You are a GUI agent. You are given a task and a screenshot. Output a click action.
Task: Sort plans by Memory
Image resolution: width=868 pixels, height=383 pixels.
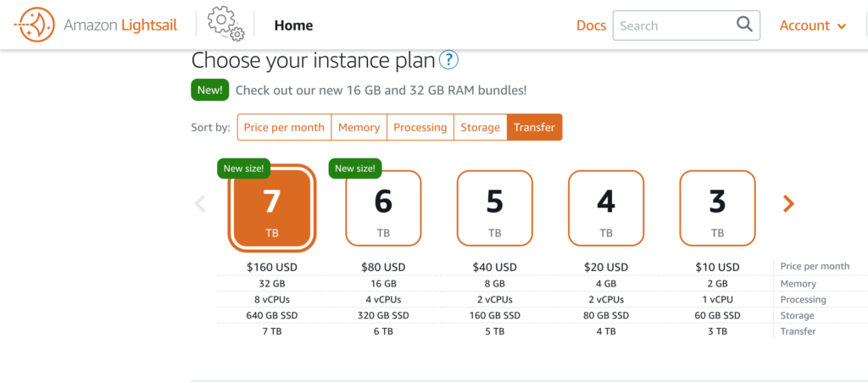pos(359,127)
